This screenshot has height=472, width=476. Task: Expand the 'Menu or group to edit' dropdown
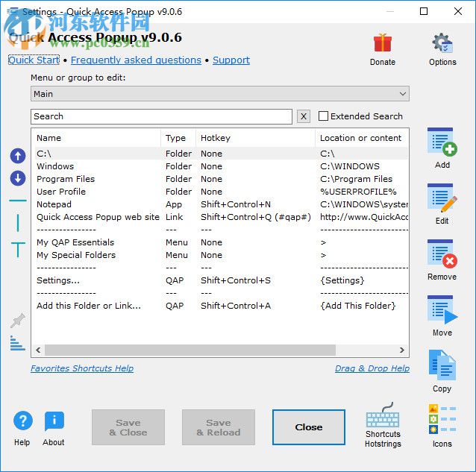point(220,94)
